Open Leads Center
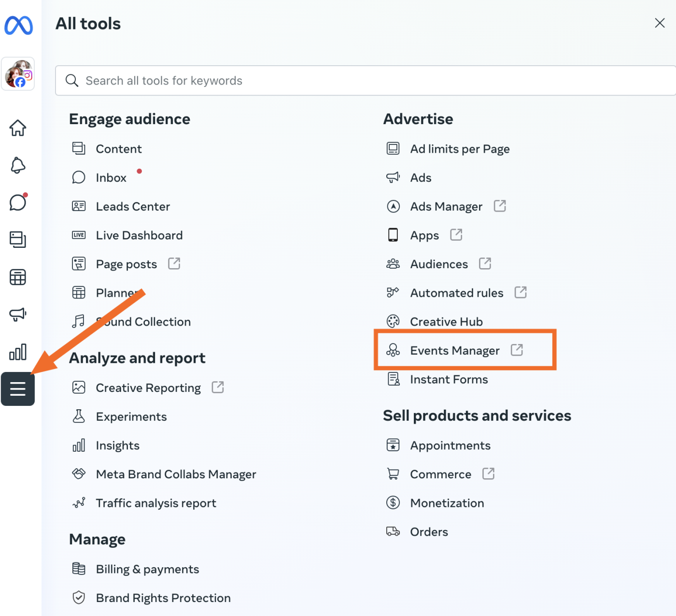Viewport: 676px width, 616px height. coord(133,207)
